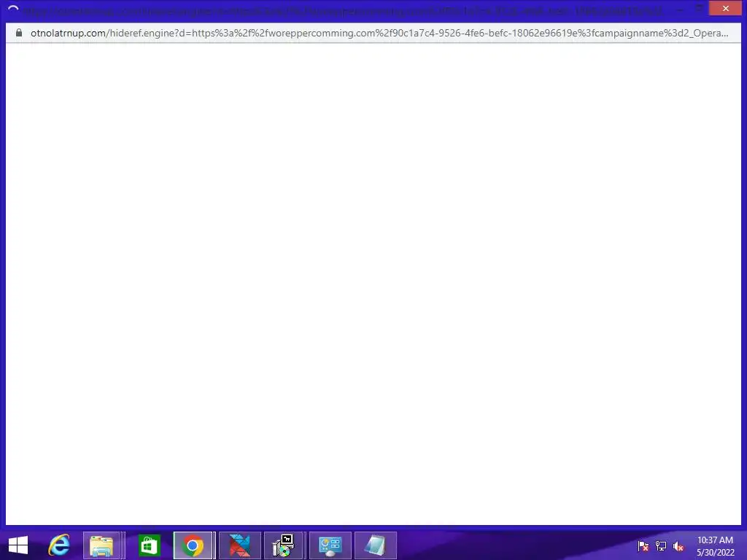This screenshot has height=560, width=747.
Task: Open the Windows Store taskbar icon
Action: coord(149,545)
